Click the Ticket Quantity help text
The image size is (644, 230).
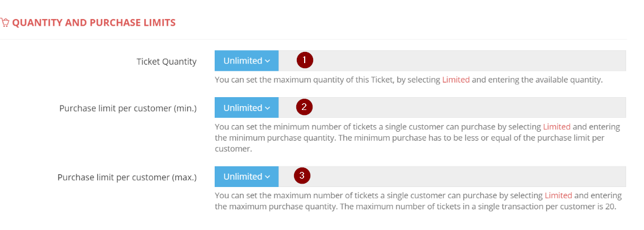click(x=335, y=80)
